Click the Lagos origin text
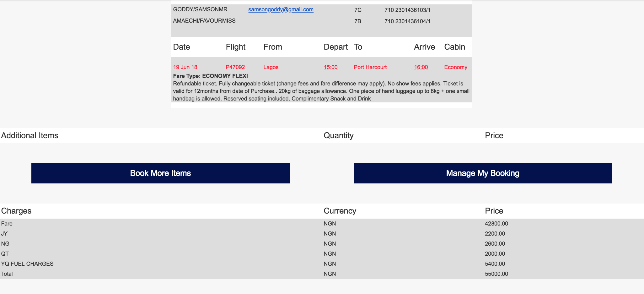 pos(271,67)
